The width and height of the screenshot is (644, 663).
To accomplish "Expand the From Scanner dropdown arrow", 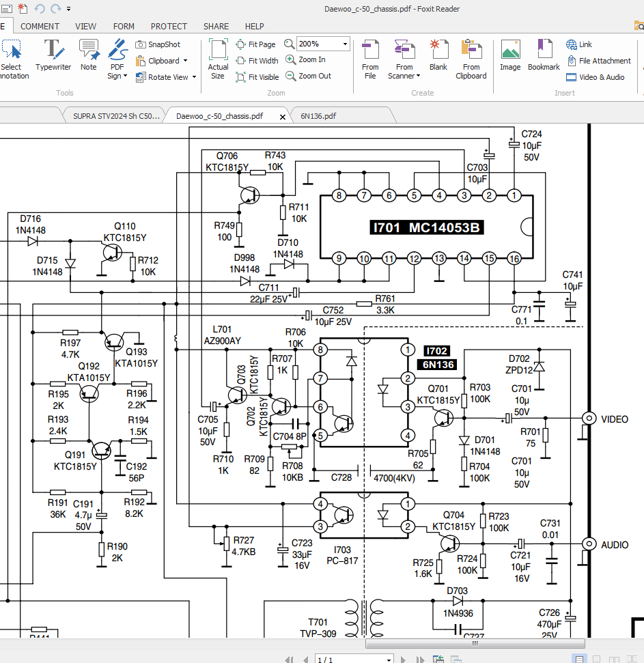I will coord(418,76).
